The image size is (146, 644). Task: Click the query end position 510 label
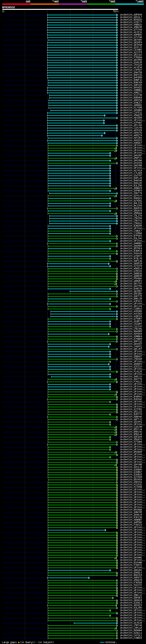point(115,11)
